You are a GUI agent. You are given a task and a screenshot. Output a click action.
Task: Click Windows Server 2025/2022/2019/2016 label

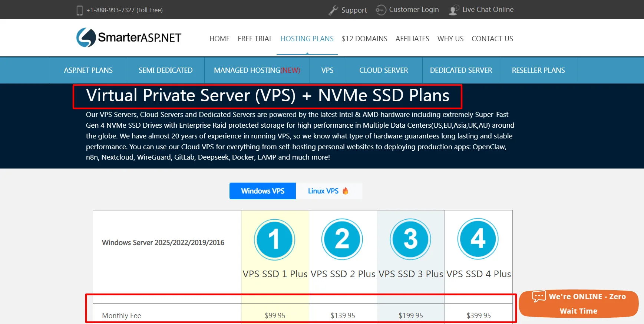[x=163, y=242]
